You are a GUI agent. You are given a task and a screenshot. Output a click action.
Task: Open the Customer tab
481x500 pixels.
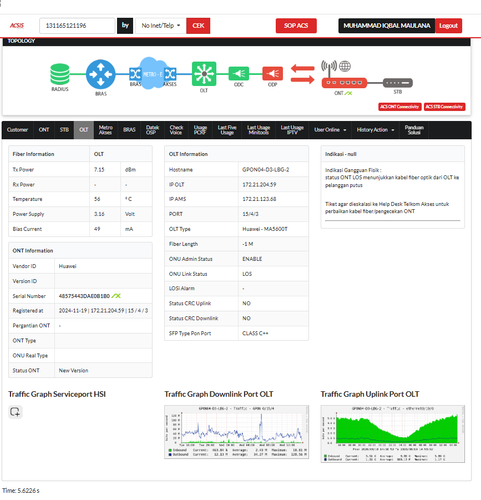pos(17,130)
